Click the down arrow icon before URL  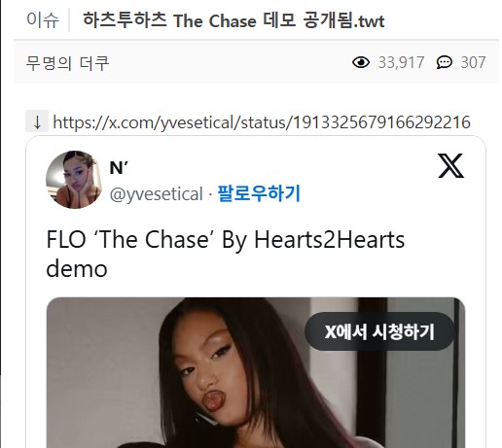pyautogui.click(x=37, y=121)
